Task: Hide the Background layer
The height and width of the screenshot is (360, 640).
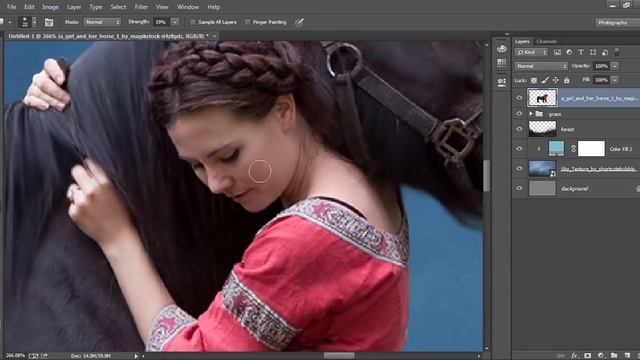Action: [x=519, y=188]
